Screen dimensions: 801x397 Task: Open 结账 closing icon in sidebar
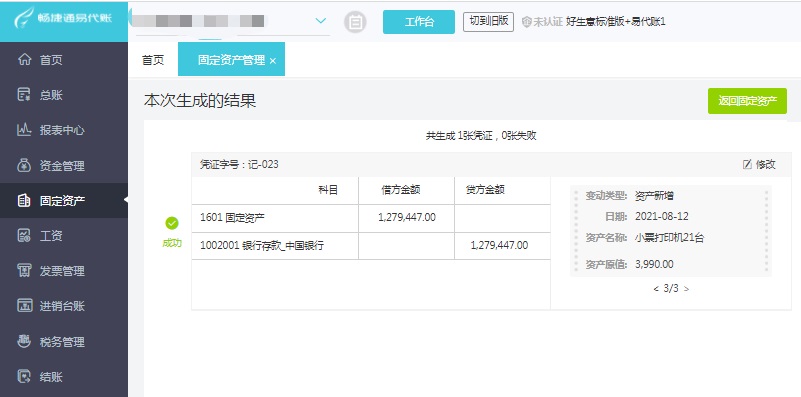(x=24, y=377)
